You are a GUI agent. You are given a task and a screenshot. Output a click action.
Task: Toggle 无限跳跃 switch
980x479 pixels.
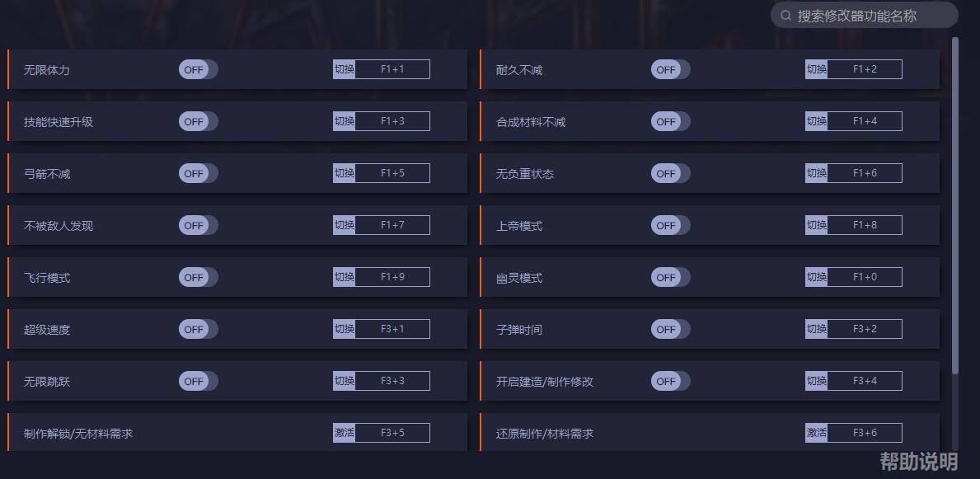click(198, 381)
